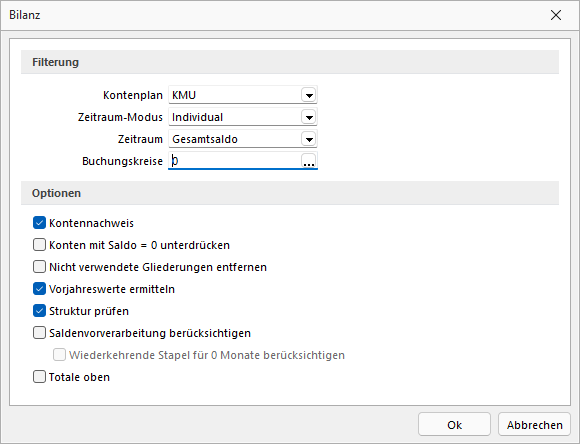Enable Nicht verwendete Gliederungen entfernen

tap(39, 267)
